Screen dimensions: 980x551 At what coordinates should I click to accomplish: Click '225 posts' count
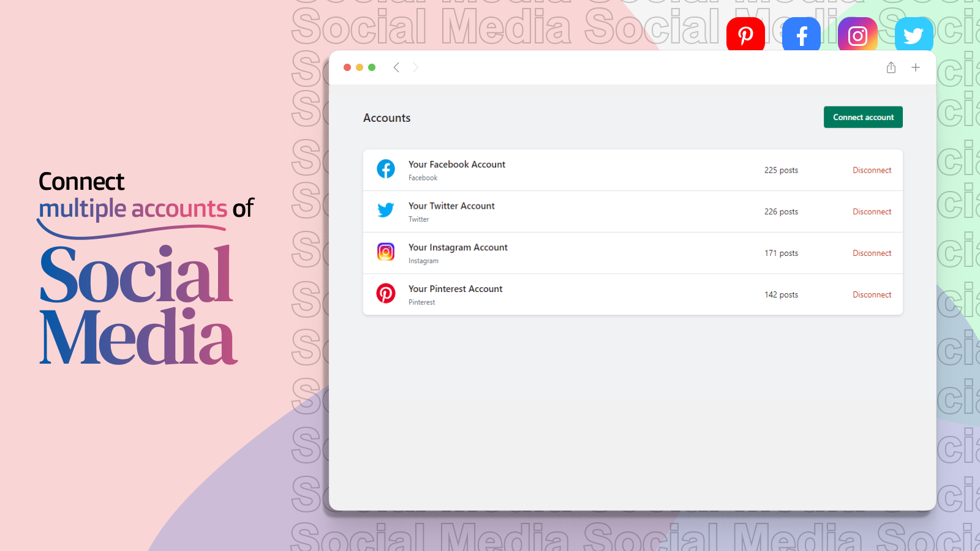click(x=781, y=170)
